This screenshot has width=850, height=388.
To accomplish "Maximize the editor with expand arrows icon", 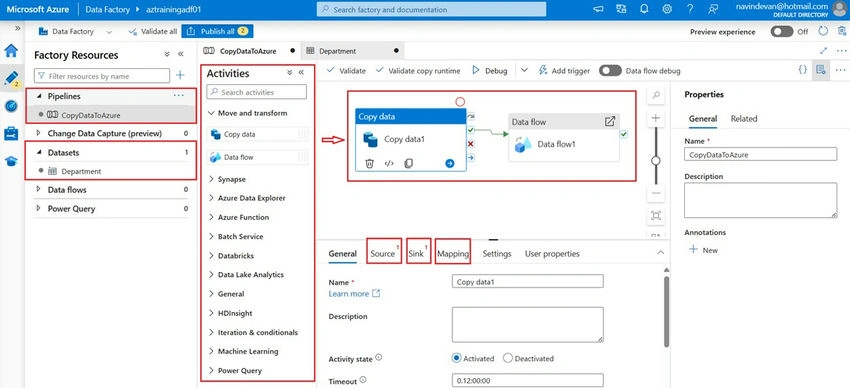I will coord(823,50).
